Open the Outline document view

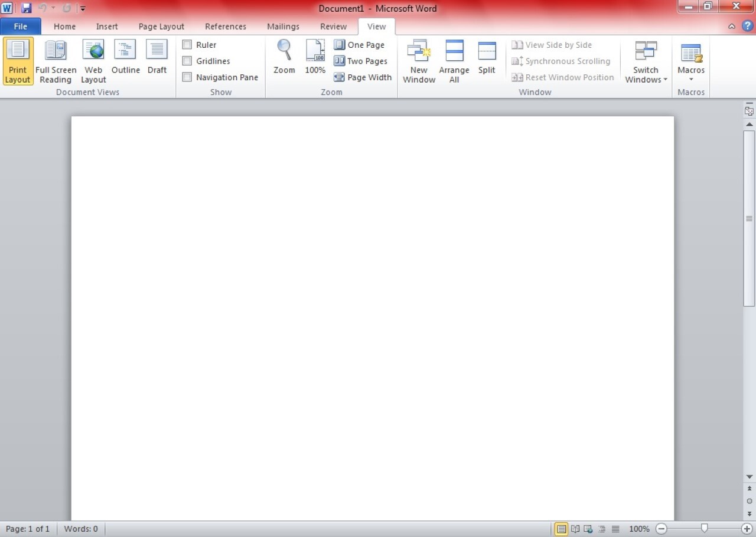pos(125,59)
